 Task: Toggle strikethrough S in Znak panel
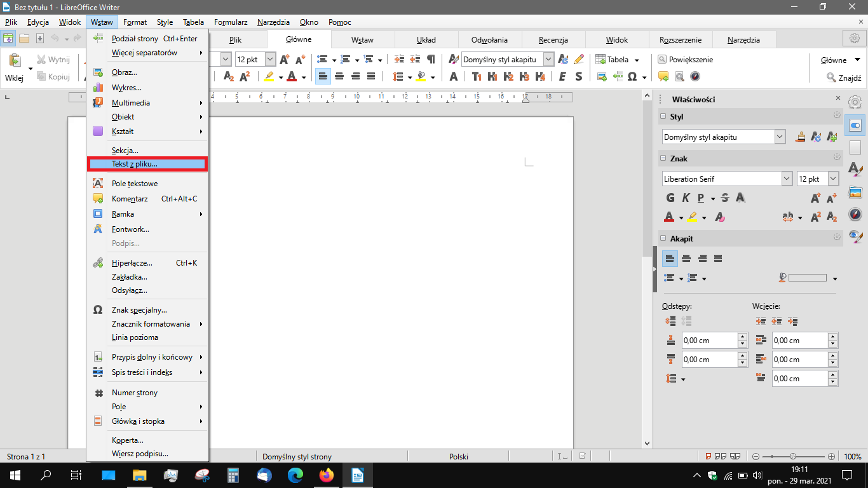coord(724,198)
